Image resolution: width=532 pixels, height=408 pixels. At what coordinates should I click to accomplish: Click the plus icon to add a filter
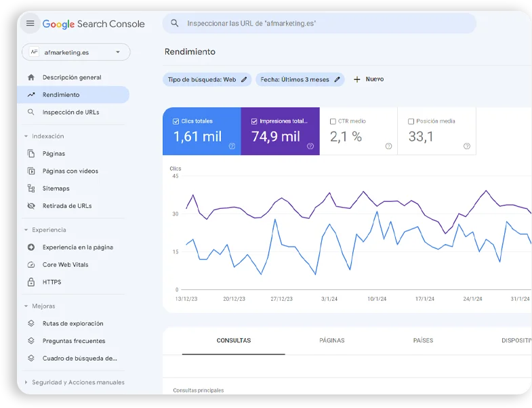tap(356, 79)
